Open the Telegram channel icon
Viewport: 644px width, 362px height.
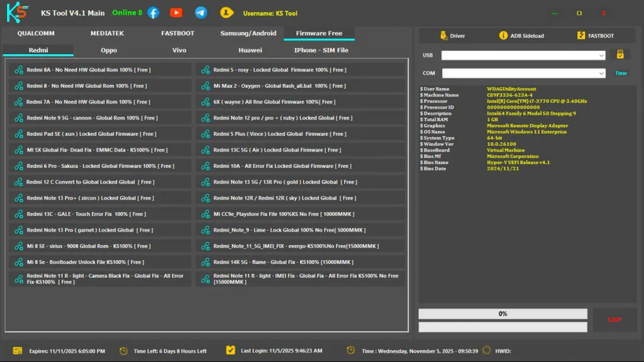click(201, 13)
